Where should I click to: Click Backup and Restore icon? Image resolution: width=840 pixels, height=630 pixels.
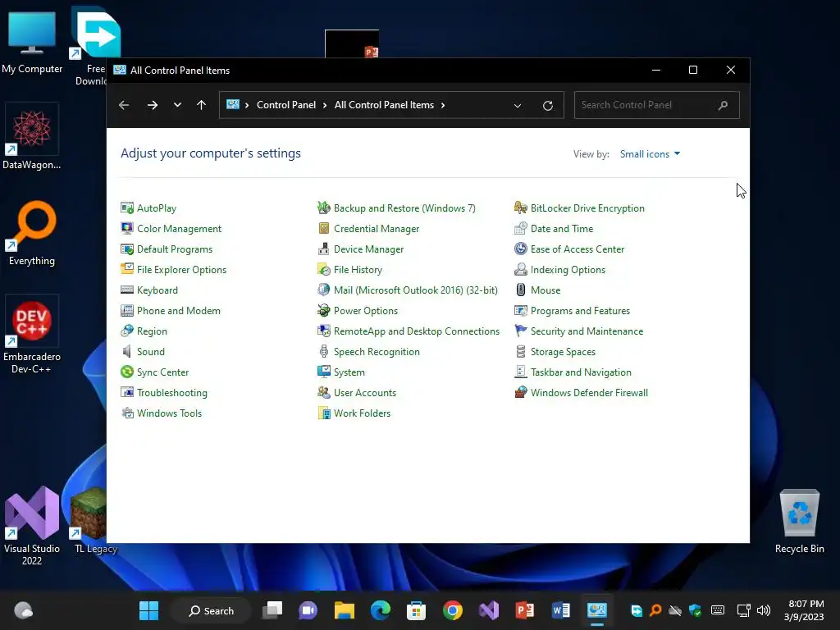(323, 208)
